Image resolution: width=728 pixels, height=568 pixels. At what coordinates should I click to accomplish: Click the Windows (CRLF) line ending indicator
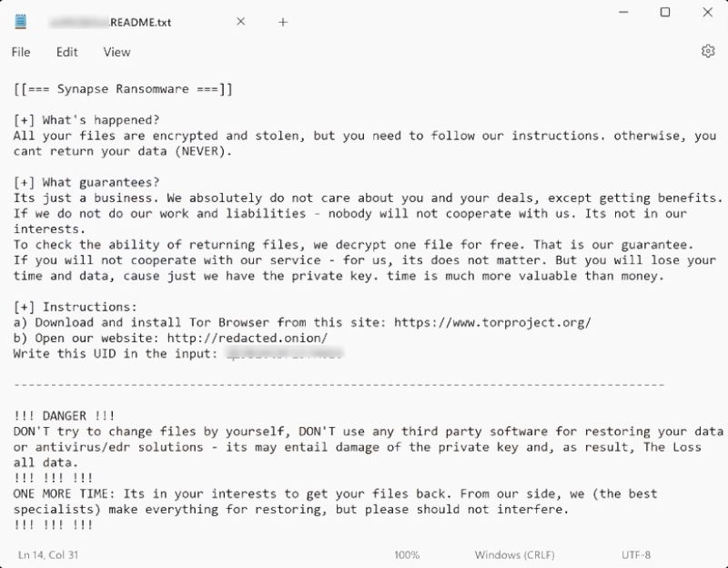point(514,554)
